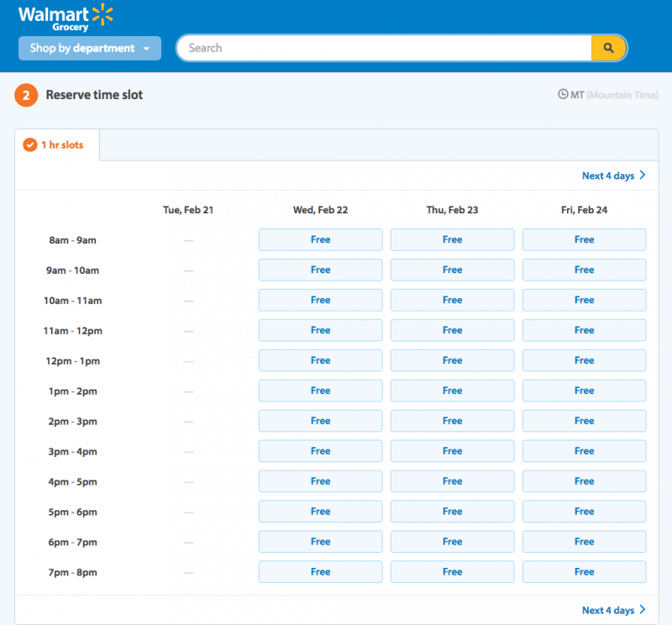Reserve Wed, Feb 22 7pm - 8pm slot
Image resolution: width=672 pixels, height=625 pixels.
[x=321, y=572]
